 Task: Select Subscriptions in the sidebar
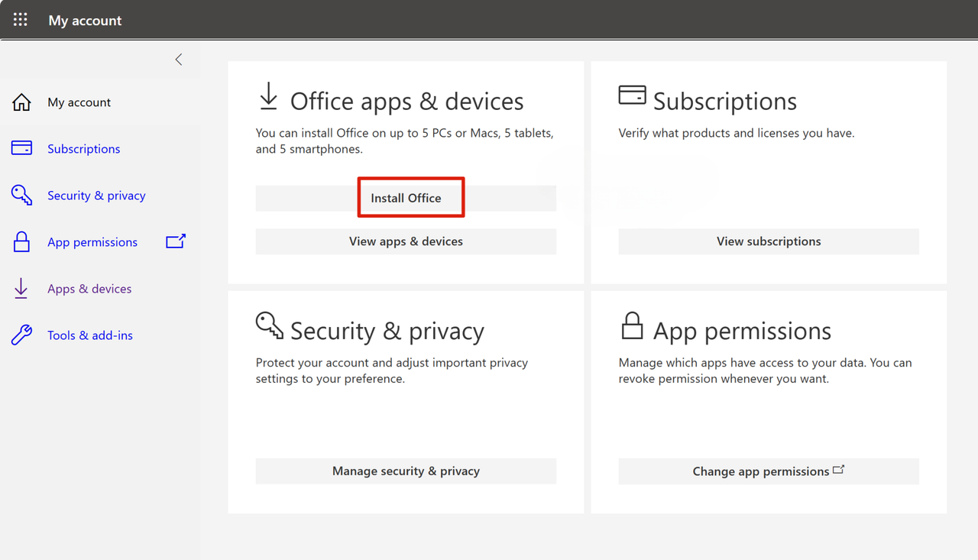tap(83, 148)
